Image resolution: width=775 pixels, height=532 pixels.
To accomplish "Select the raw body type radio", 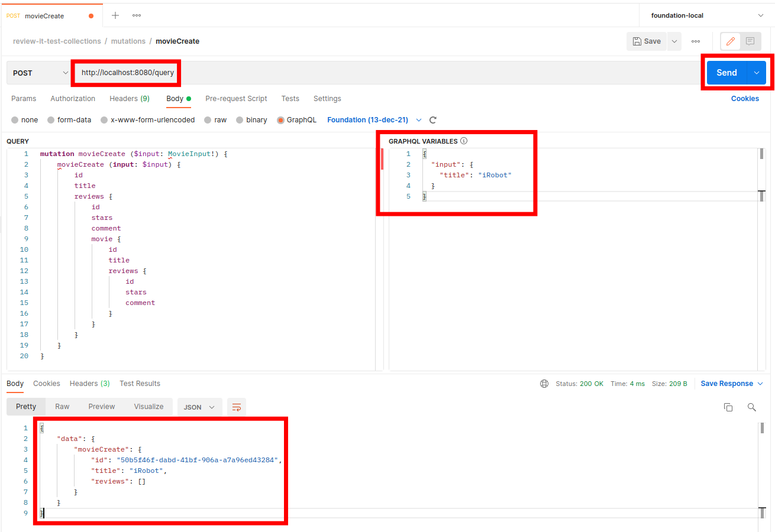I will click(x=208, y=120).
